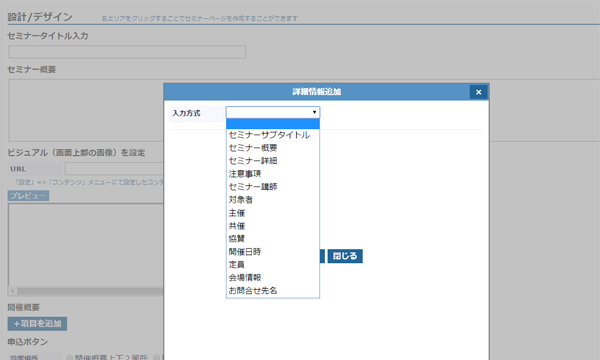Choose セミナーサブタイトル from the list
This screenshot has height=360, width=600.
pos(273,135)
